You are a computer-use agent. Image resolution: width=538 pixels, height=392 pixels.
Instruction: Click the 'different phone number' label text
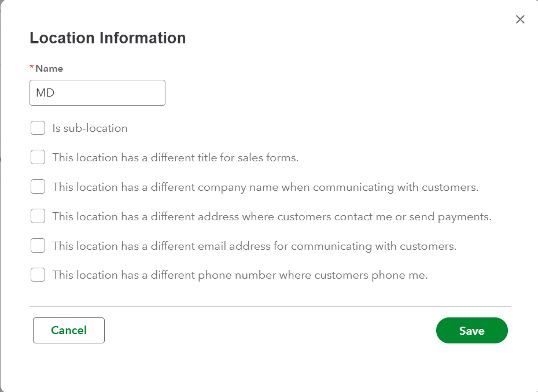click(x=239, y=275)
